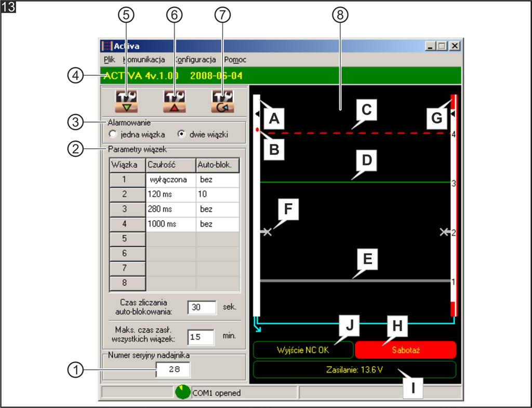Click row button for beam 1
Screen dimensions: 532x408
click(128, 180)
